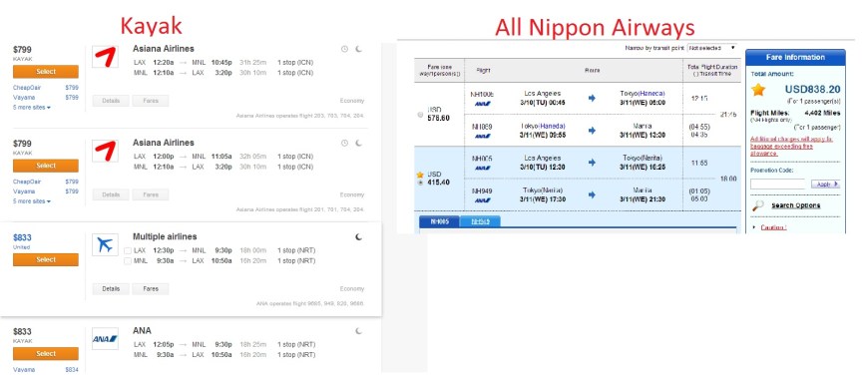Click the blue arrow on the NH949 row
This screenshot has width=868, height=375.
[x=592, y=194]
